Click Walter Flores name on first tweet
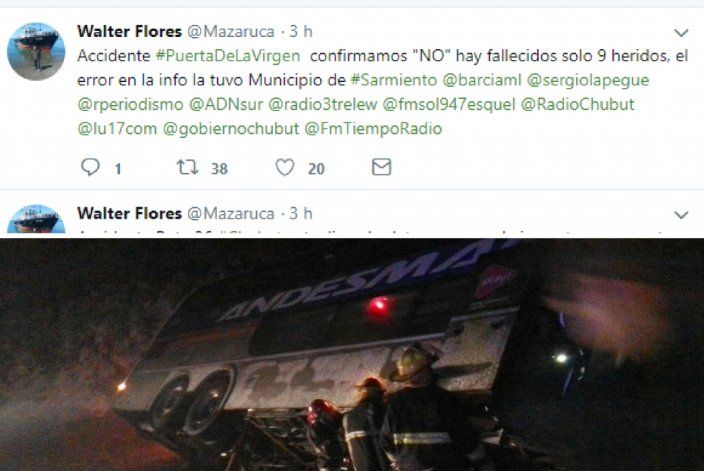 [x=129, y=31]
